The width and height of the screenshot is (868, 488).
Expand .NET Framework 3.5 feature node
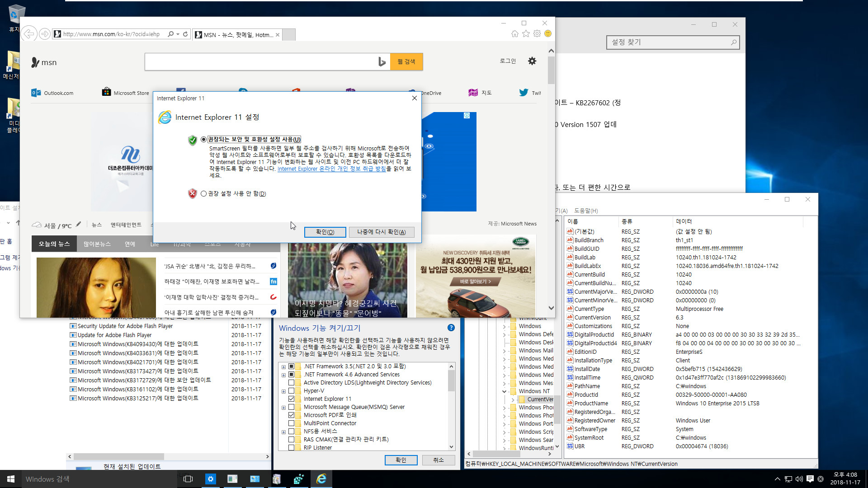tap(283, 367)
